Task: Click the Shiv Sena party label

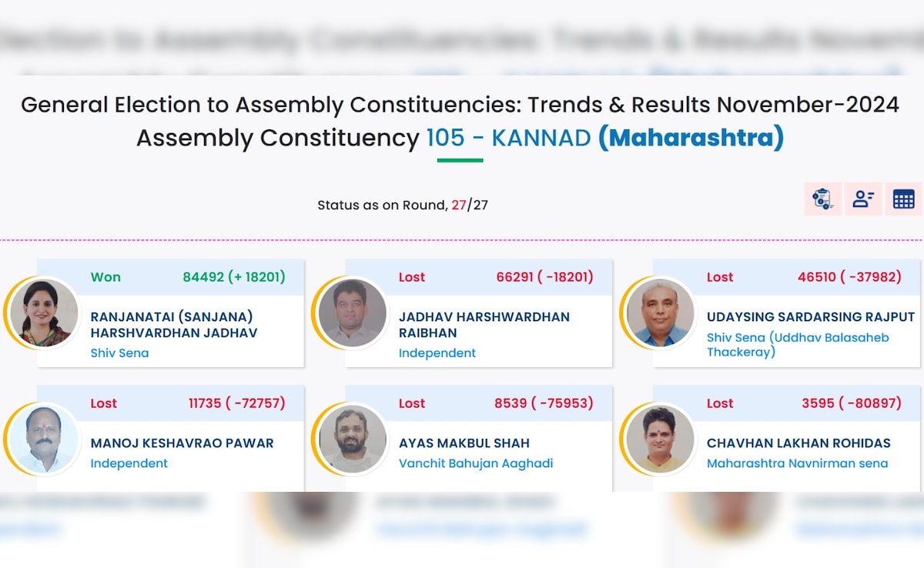Action: click(x=119, y=353)
